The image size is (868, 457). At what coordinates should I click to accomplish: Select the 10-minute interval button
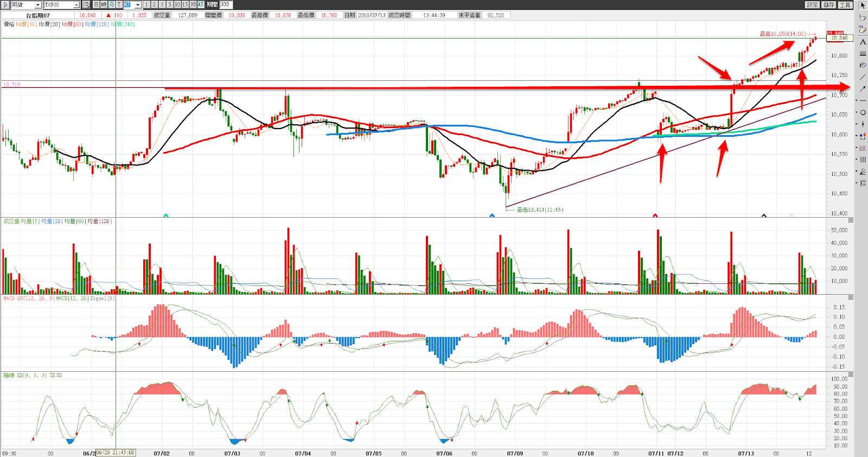click(x=177, y=5)
